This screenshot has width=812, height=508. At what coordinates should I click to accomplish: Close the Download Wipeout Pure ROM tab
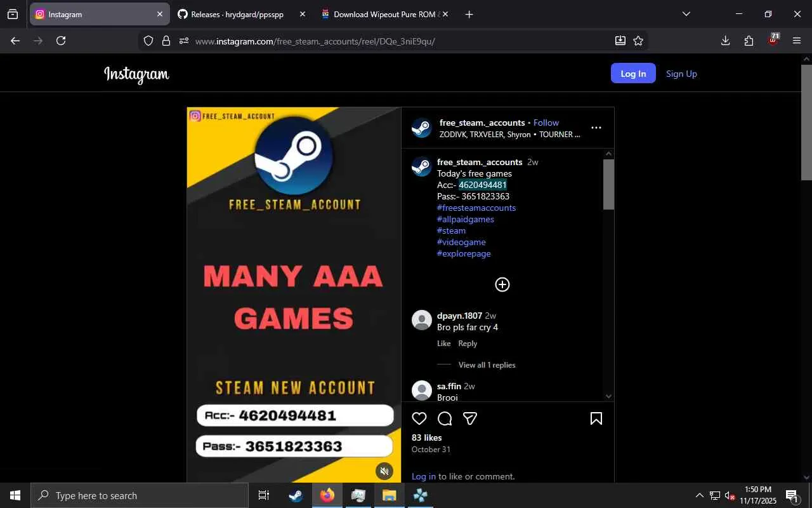[x=445, y=14]
